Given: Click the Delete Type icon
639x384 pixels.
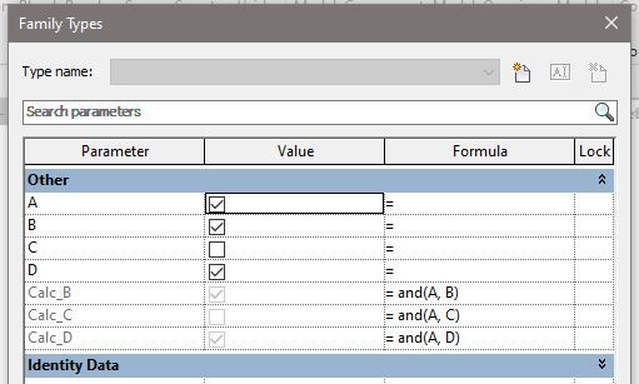Looking at the screenshot, I should pyautogui.click(x=598, y=73).
